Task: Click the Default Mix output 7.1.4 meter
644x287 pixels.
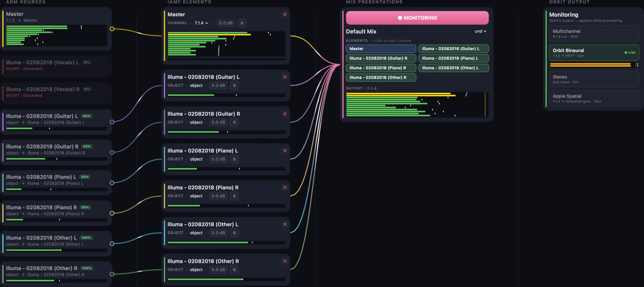Action: click(x=417, y=104)
